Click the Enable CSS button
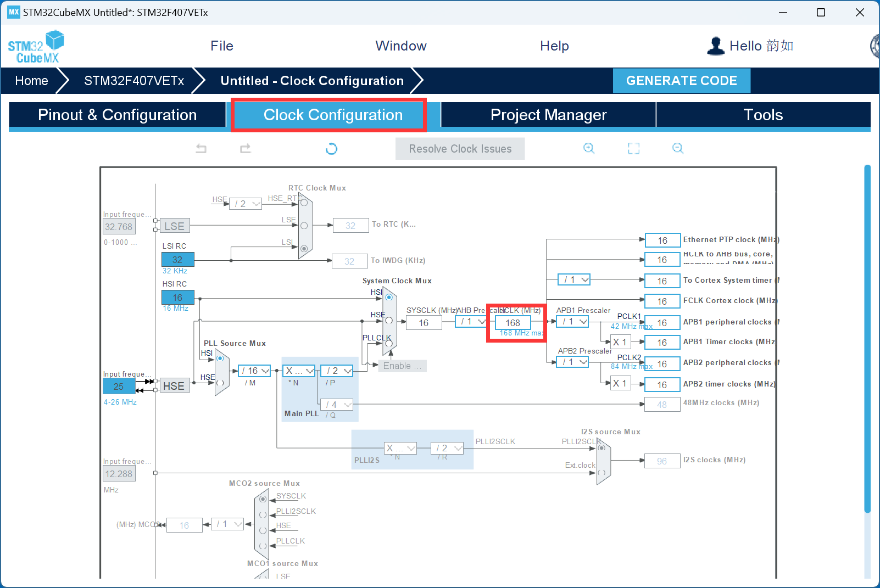The width and height of the screenshot is (880, 588). [x=403, y=366]
